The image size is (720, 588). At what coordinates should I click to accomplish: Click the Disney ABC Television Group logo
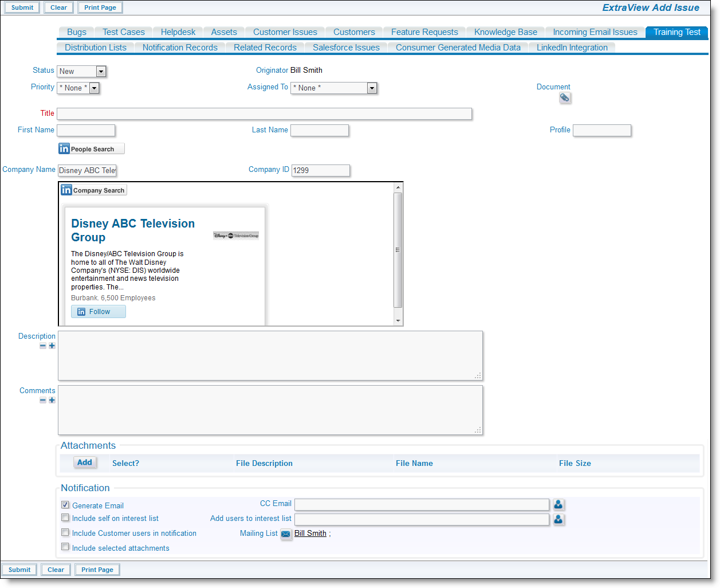[236, 236]
